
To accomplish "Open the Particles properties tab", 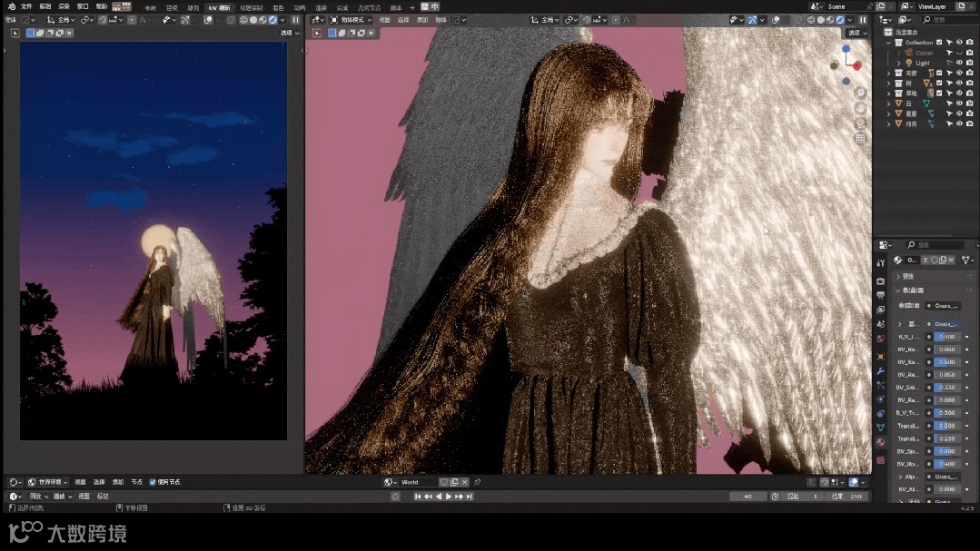I will point(881,386).
